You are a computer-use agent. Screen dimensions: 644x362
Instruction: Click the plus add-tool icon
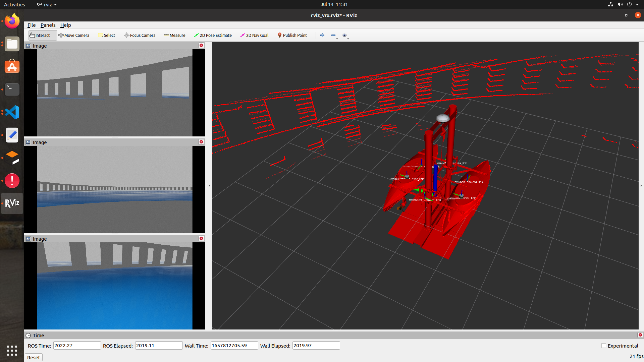click(322, 35)
